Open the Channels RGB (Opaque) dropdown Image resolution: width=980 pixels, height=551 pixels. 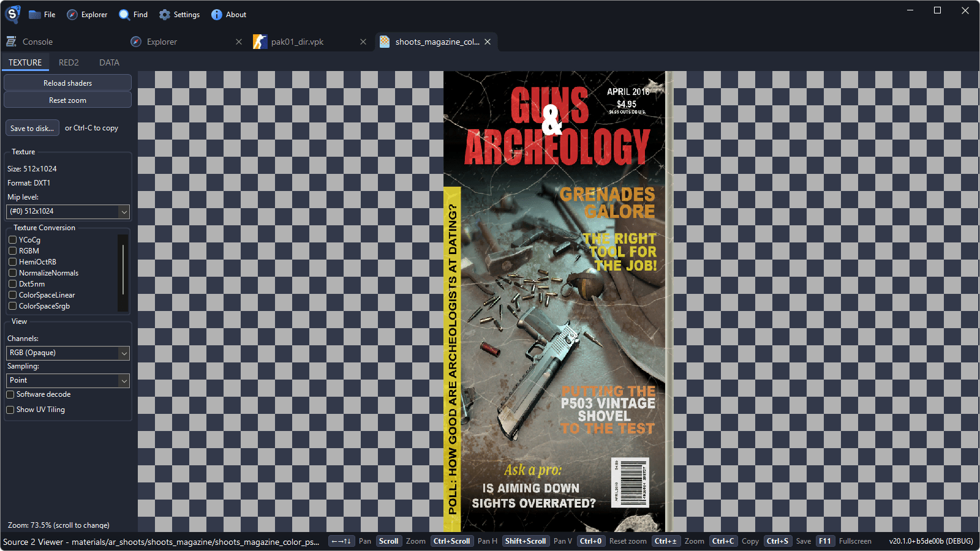[67, 353]
